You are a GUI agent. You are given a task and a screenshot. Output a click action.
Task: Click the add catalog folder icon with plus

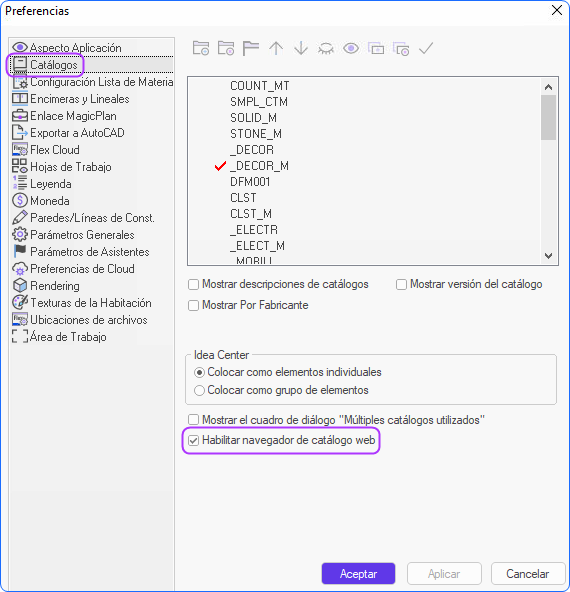(201, 48)
